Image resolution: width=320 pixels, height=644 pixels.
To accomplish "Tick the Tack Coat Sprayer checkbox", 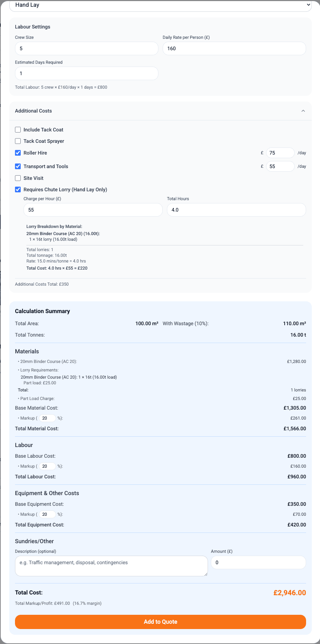I will click(18, 141).
